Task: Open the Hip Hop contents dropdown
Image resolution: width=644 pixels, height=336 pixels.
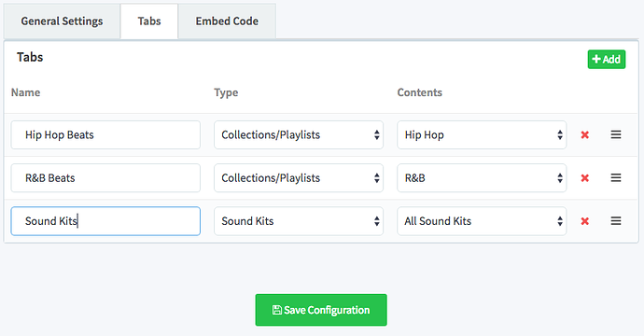Action: (482, 134)
